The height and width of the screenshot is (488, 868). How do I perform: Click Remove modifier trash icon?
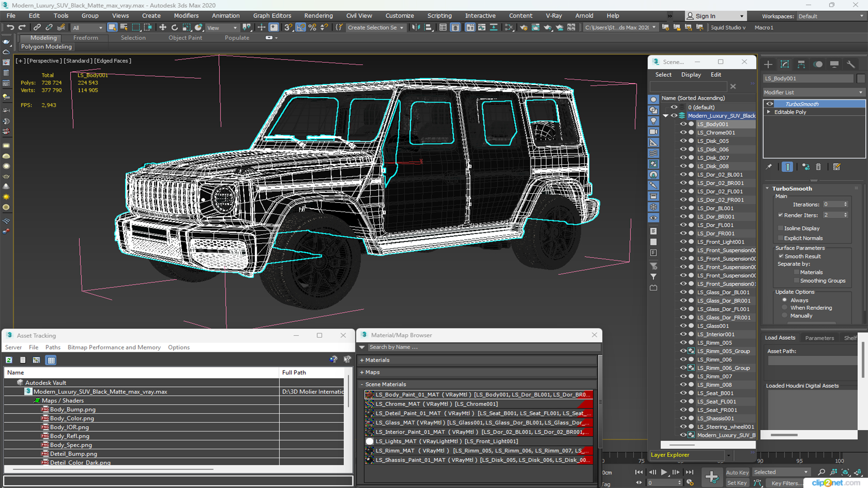pos(818,167)
